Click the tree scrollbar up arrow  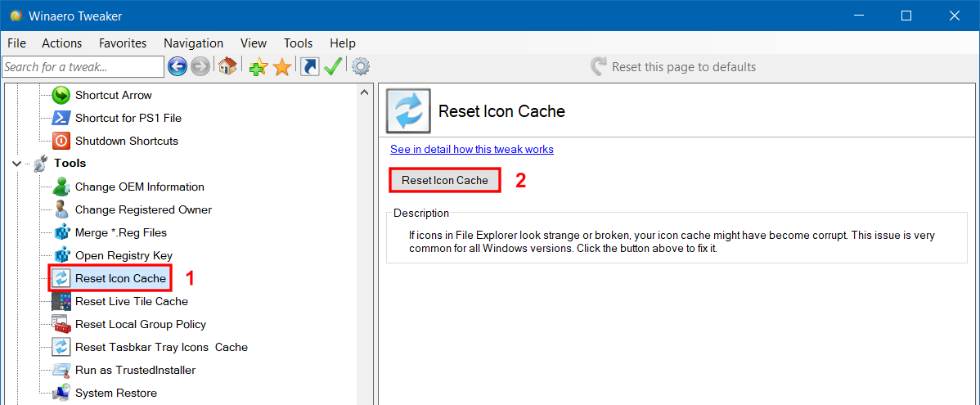[x=364, y=92]
